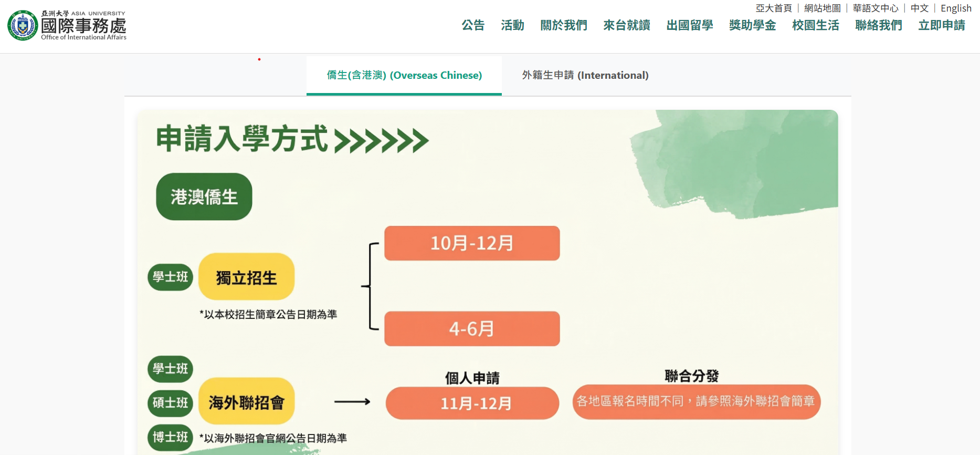Screen dimensions: 980x455
Task: Click the 博士班 green badge
Action: (x=171, y=437)
